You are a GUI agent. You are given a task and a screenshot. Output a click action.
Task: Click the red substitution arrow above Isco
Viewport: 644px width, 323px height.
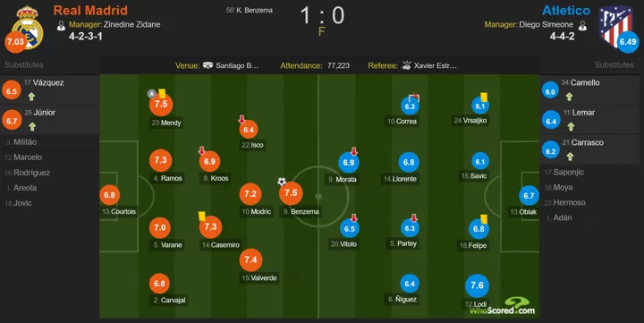(241, 120)
